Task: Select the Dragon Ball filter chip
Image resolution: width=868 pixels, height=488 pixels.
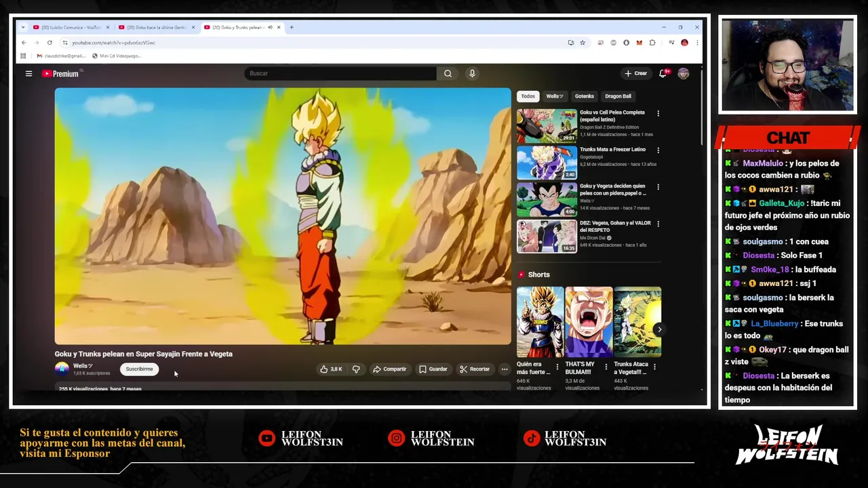Action: click(618, 96)
